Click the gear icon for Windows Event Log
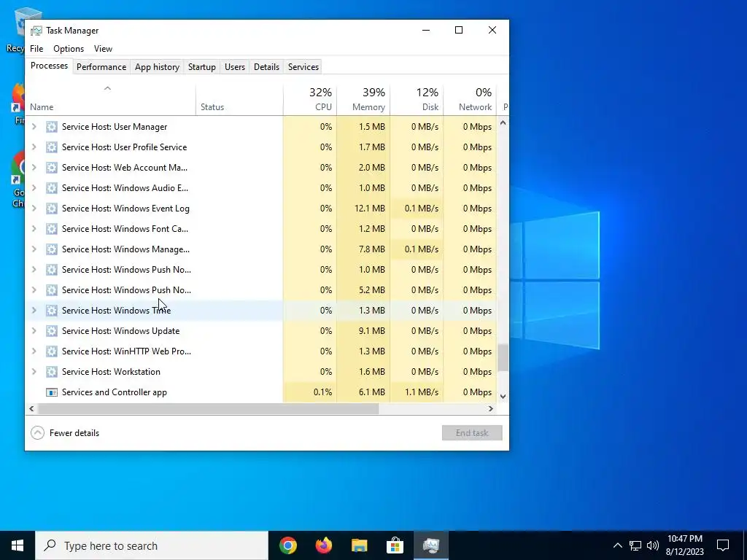This screenshot has height=560, width=747. point(52,209)
